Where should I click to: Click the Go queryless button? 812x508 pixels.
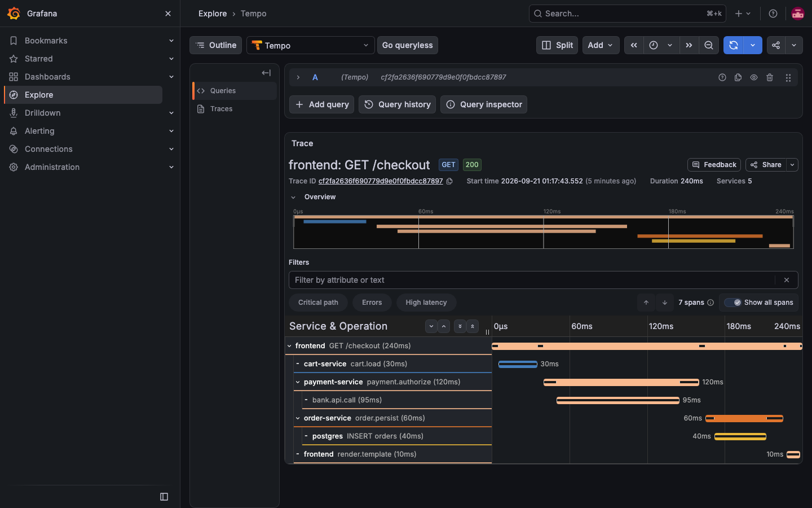click(408, 45)
